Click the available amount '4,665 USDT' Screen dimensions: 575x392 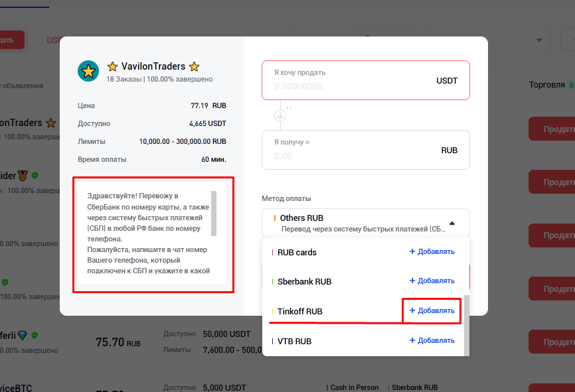click(208, 123)
